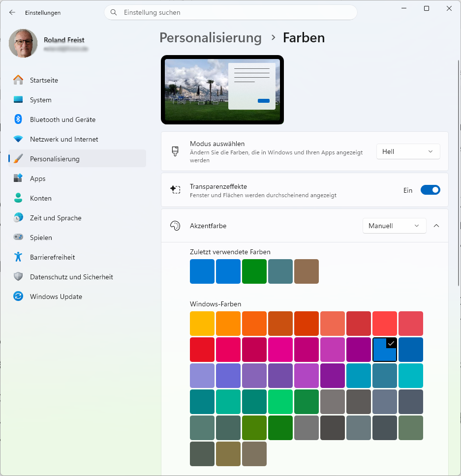Image resolution: width=461 pixels, height=476 pixels.
Task: Click the search magnifier icon
Action: click(114, 12)
